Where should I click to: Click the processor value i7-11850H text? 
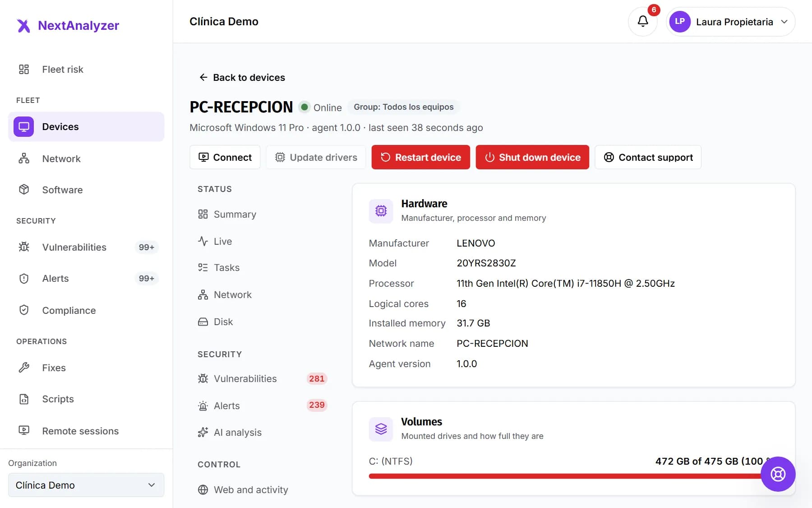click(566, 283)
